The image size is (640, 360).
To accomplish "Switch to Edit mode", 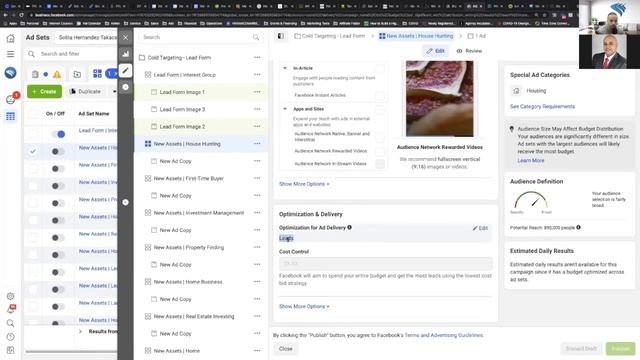I will pyautogui.click(x=435, y=51).
